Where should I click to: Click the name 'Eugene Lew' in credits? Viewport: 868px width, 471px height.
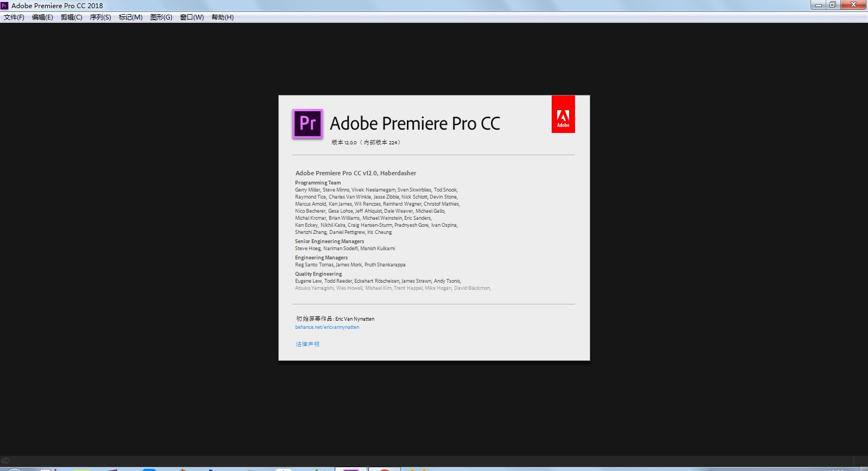[308, 281]
